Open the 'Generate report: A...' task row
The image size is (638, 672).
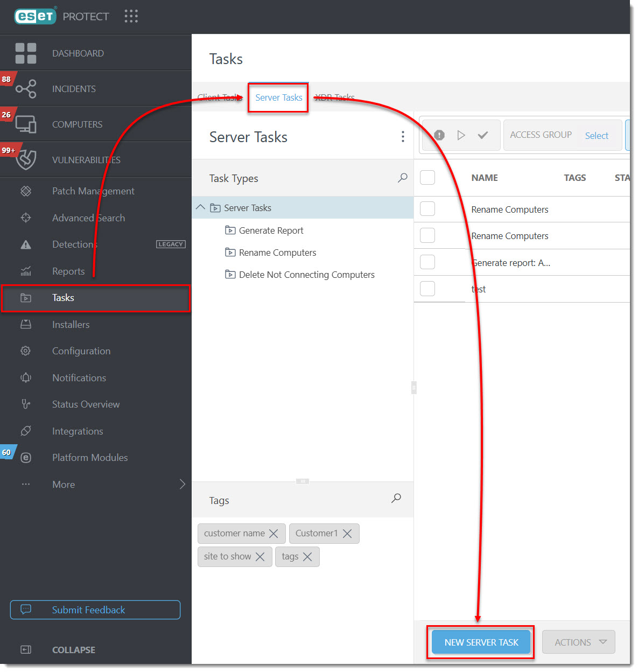[x=510, y=263]
